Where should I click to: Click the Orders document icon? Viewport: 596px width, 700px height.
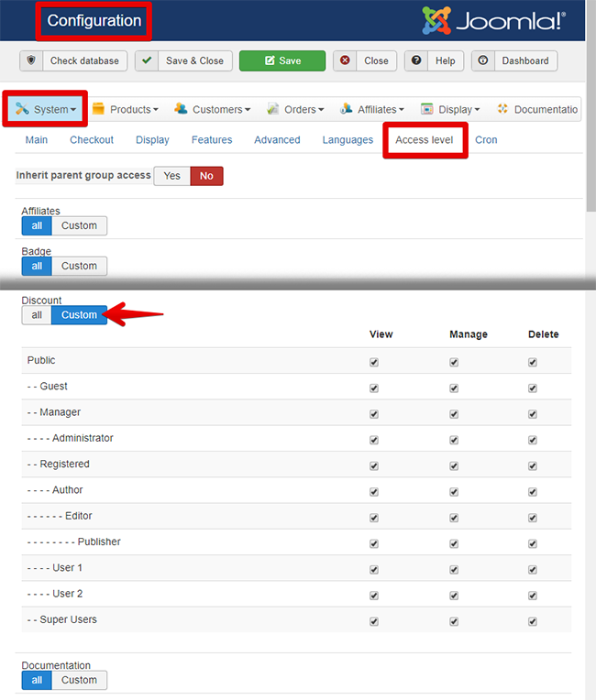(272, 108)
